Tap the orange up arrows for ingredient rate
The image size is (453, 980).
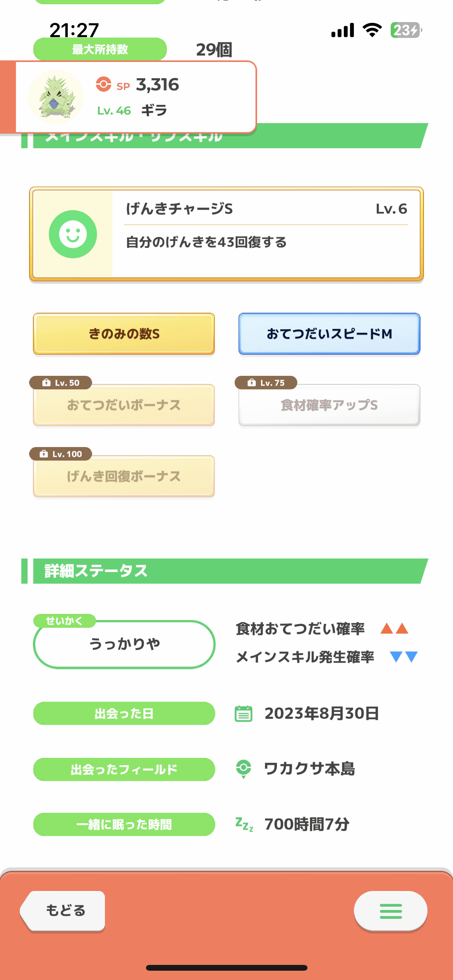coord(394,628)
